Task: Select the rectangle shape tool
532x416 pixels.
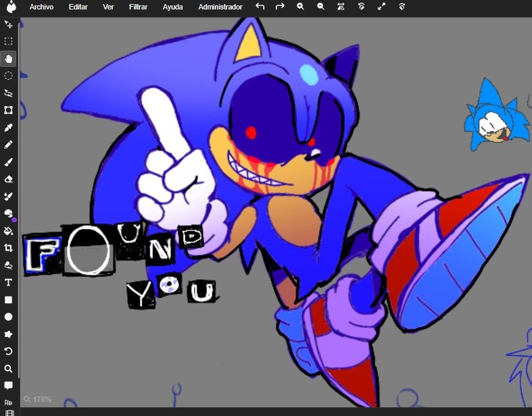Action: point(9,300)
